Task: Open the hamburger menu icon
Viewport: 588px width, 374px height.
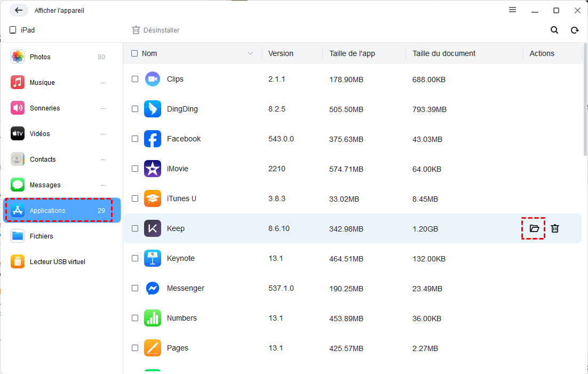Action: (512, 10)
